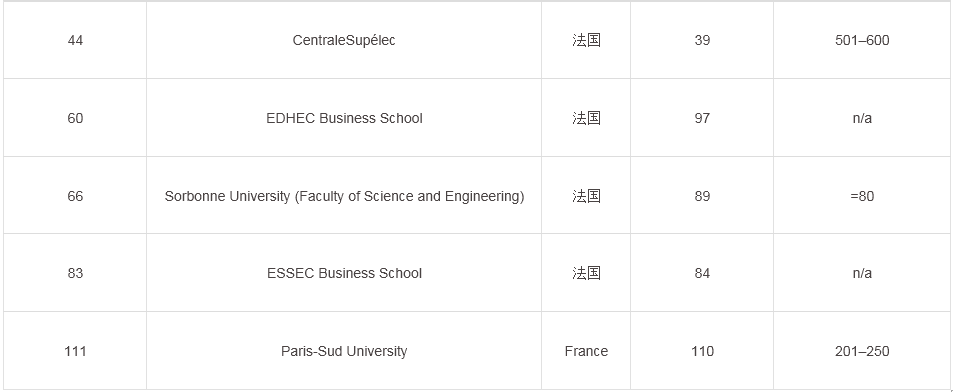Image resolution: width=953 pixels, height=392 pixels.
Task: Select the rank 111 cell
Action: pos(75,351)
